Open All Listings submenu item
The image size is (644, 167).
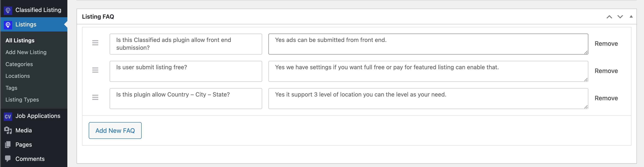[x=20, y=40]
